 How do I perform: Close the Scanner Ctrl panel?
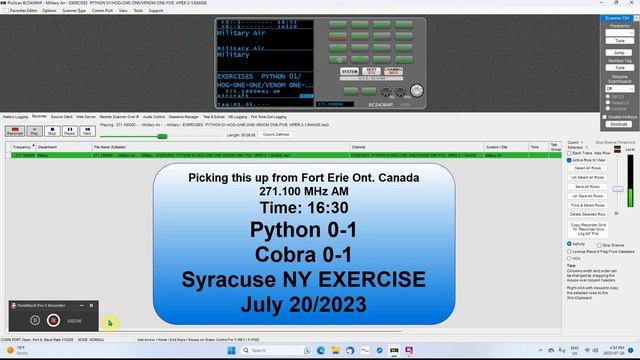click(x=636, y=18)
